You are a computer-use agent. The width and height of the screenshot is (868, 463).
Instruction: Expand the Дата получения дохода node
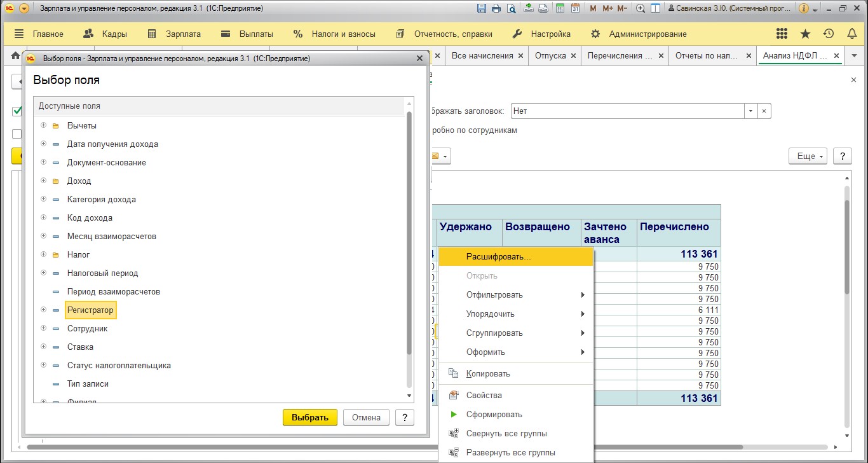43,144
